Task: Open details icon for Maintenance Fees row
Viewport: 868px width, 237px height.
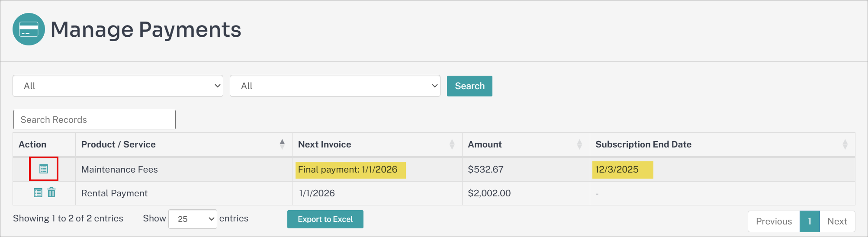Action: pyautogui.click(x=44, y=169)
